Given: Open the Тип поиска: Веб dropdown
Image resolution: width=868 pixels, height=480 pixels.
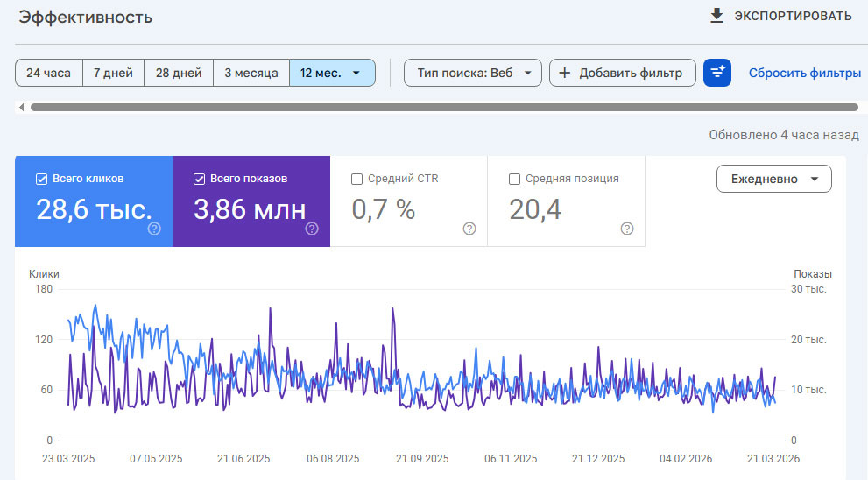Looking at the screenshot, I should 473,73.
